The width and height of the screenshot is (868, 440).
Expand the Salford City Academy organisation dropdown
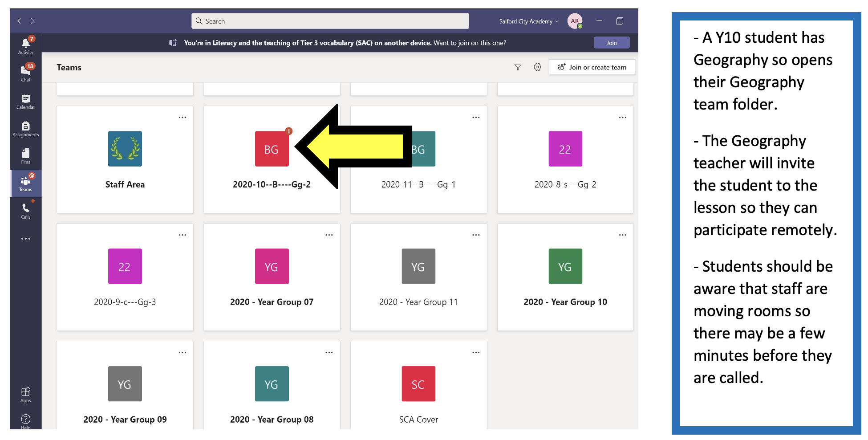[x=529, y=21]
